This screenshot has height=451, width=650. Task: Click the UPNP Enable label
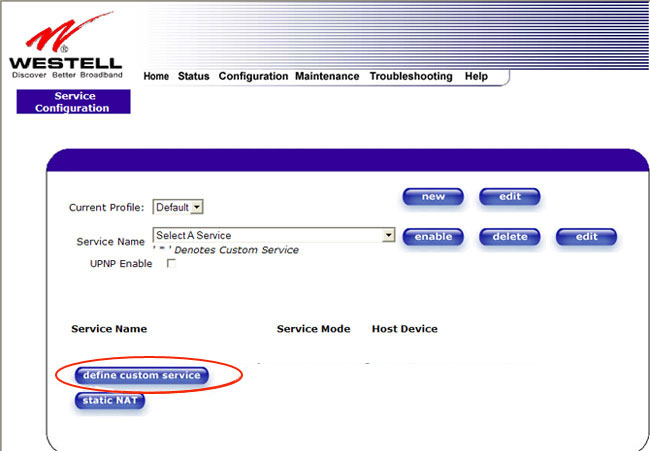(121, 264)
